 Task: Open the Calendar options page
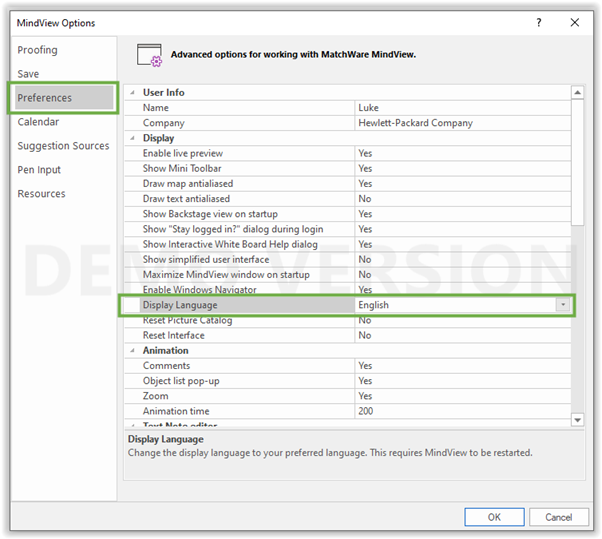click(x=38, y=122)
